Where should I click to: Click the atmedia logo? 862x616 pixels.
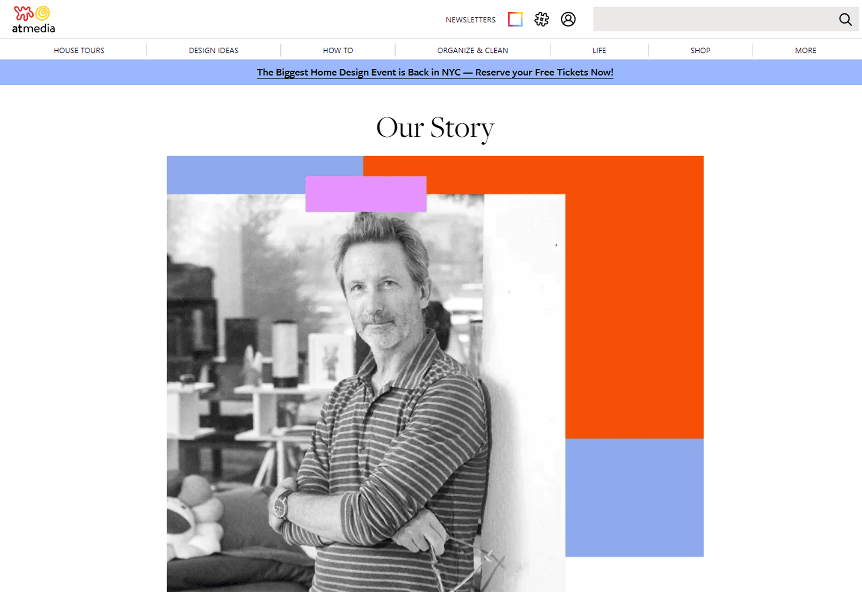click(33, 19)
